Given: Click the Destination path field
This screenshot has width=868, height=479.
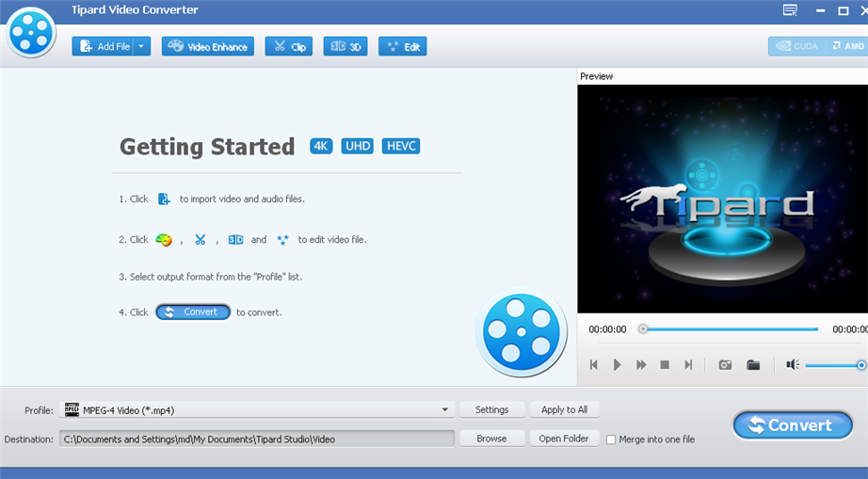Looking at the screenshot, I should click(x=256, y=439).
